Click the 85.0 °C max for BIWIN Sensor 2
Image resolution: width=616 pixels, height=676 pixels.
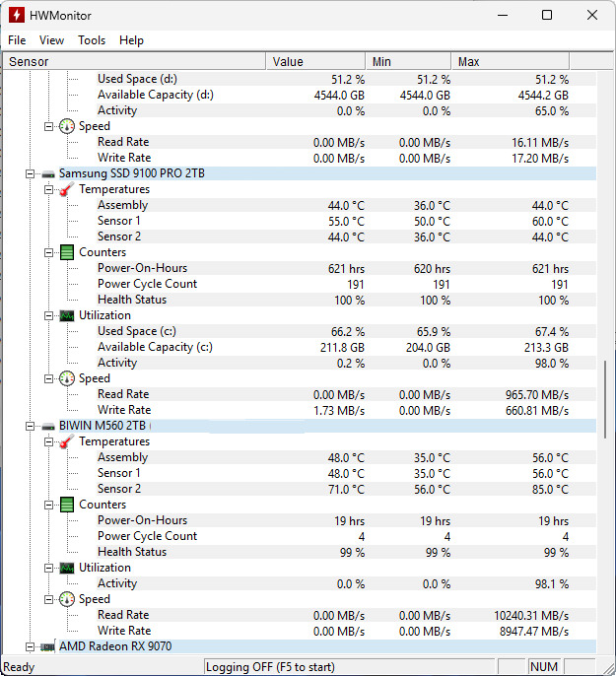(x=550, y=490)
